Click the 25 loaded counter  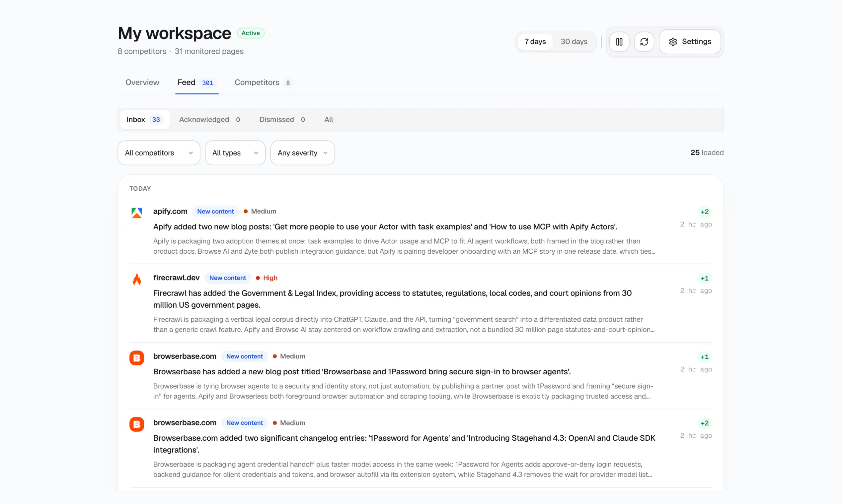(707, 153)
